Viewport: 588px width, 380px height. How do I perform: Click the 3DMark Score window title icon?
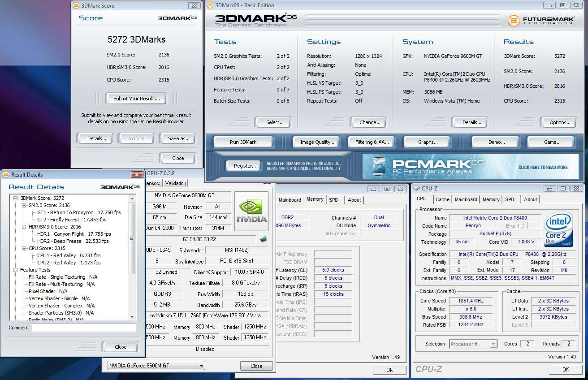pos(76,6)
